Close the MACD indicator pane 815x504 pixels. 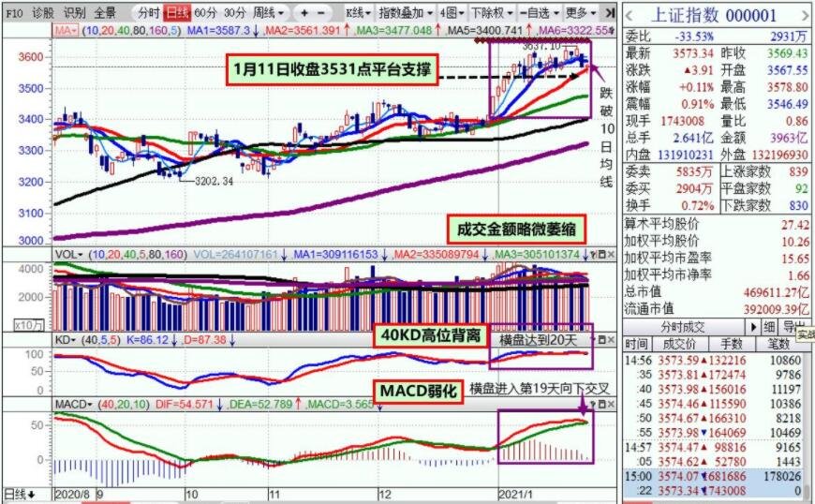[x=611, y=405]
